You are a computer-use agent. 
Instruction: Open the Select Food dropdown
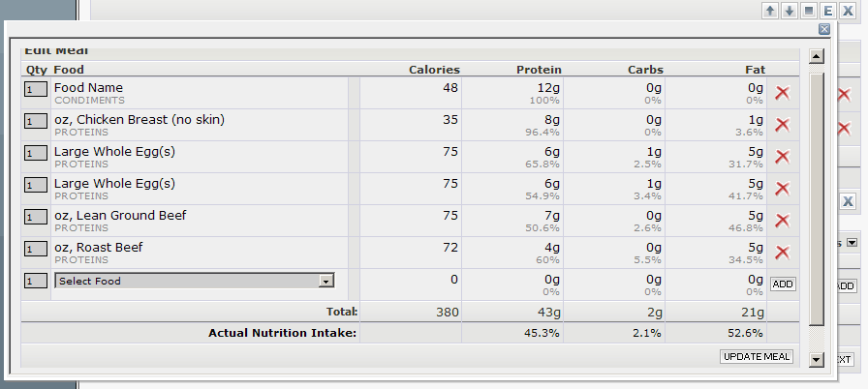tap(326, 281)
